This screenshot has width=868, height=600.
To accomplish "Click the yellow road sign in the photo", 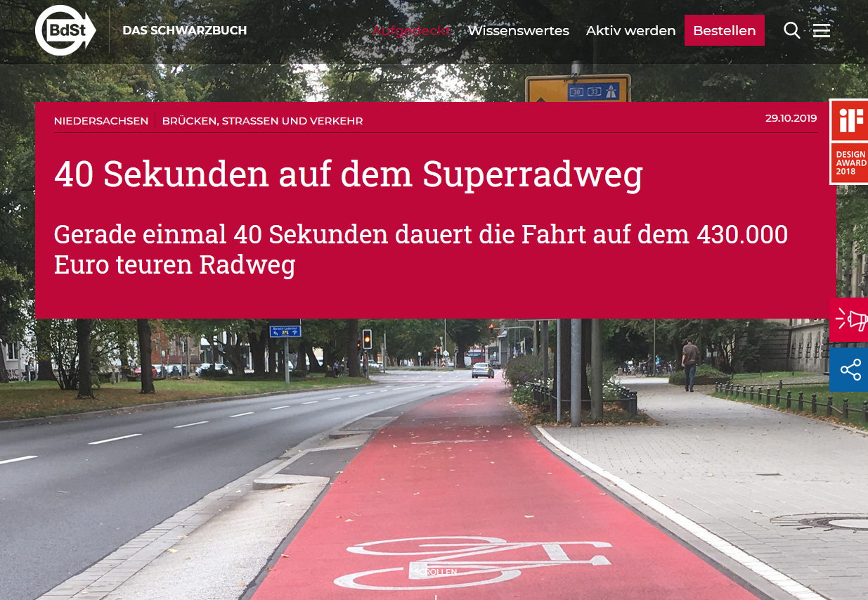I will point(578,89).
